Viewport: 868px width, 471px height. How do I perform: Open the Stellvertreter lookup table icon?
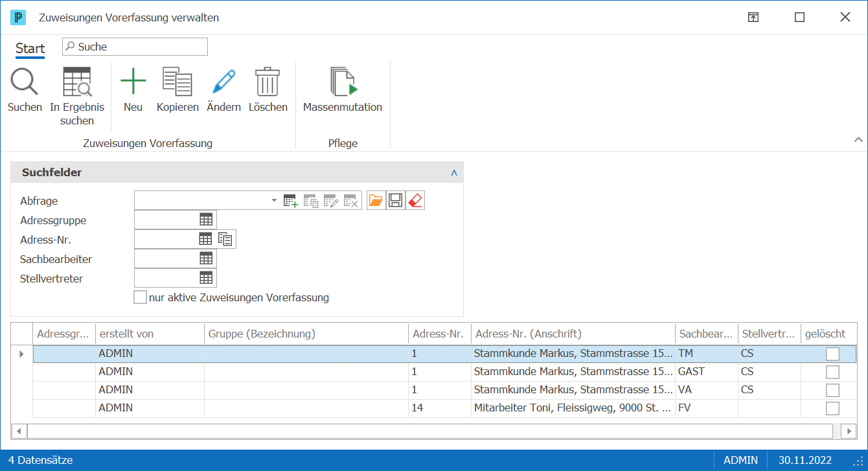[206, 278]
